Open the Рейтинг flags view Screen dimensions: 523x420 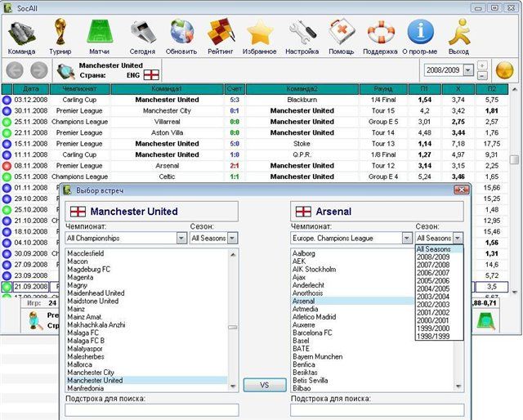(220, 37)
